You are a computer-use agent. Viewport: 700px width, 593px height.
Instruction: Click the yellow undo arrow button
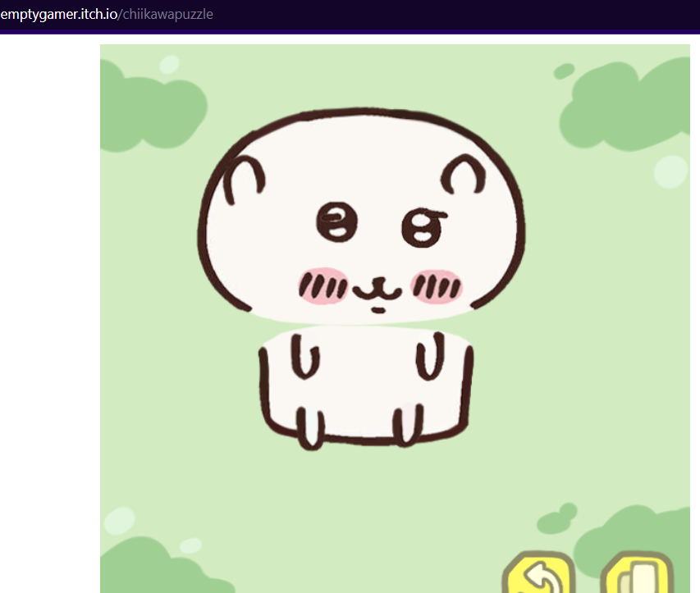pyautogui.click(x=539, y=573)
